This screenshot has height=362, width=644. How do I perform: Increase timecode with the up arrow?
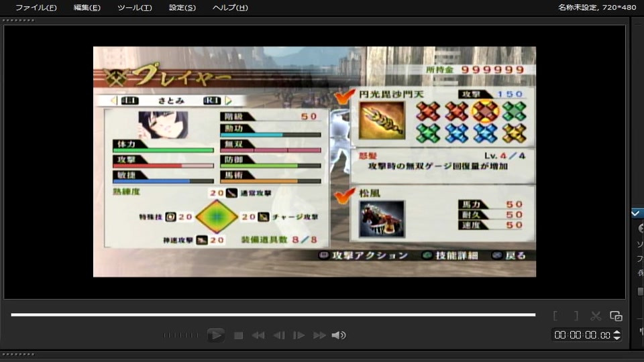tap(616, 332)
